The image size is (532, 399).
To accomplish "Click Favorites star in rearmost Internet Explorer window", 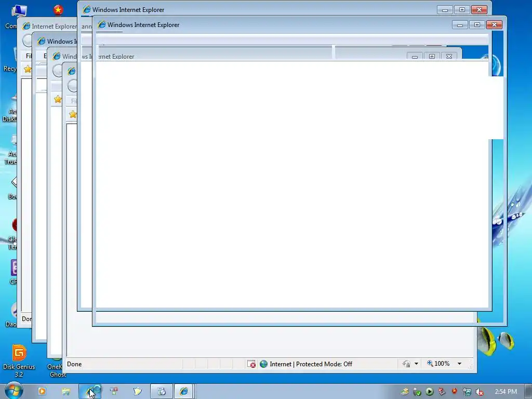I will pyautogui.click(x=28, y=69).
